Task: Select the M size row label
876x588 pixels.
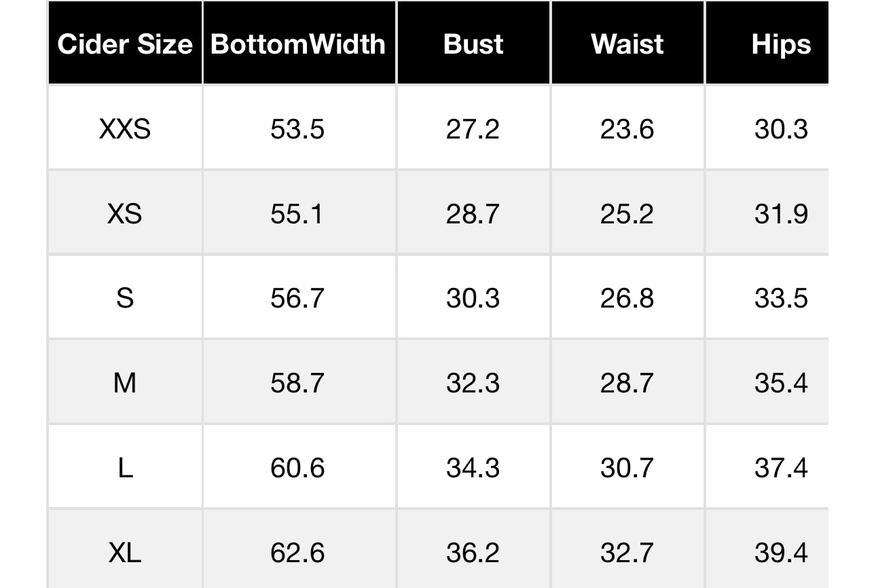Action: (x=125, y=383)
